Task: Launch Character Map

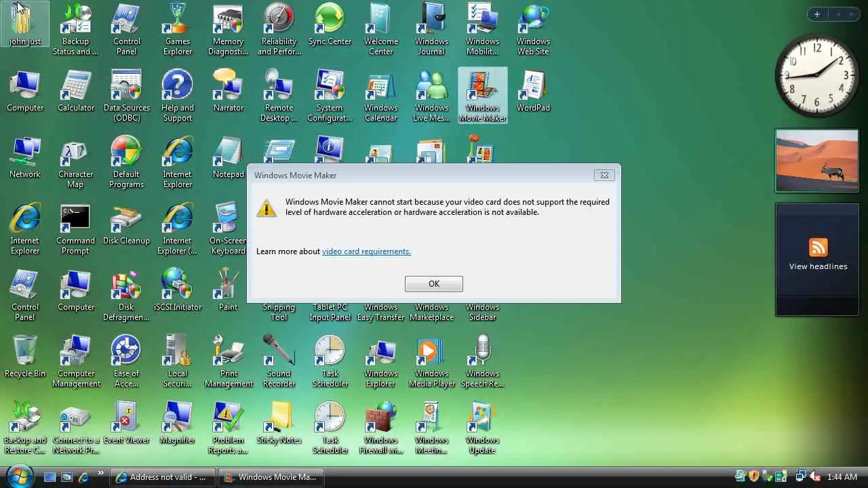Action: [x=76, y=162]
